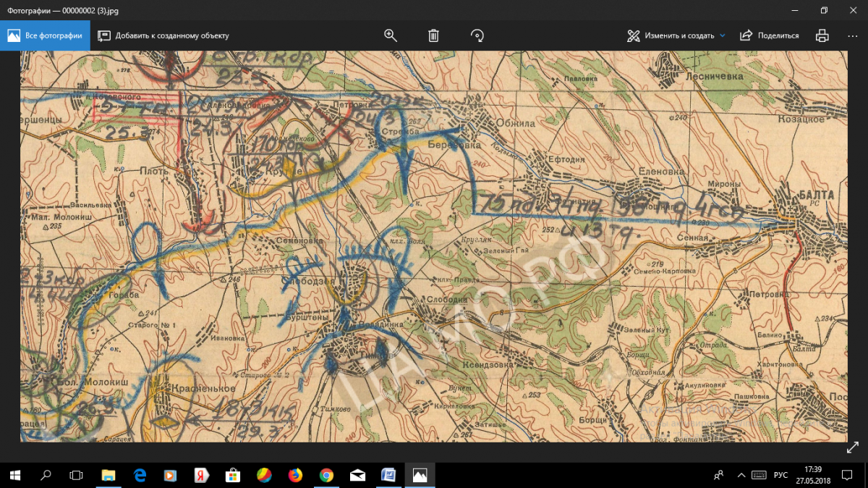Open Microsoft Edge from taskbar
This screenshot has height=488, width=868.
pos(140,476)
